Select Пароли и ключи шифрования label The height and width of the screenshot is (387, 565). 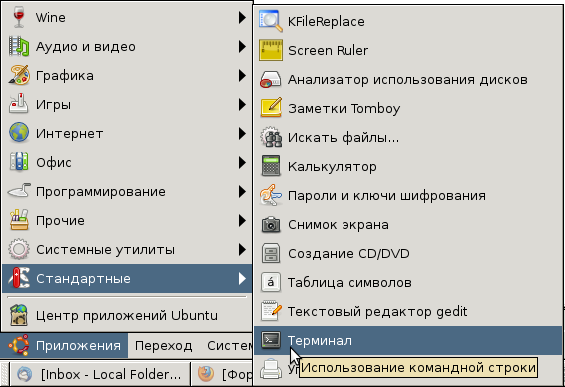(x=387, y=196)
